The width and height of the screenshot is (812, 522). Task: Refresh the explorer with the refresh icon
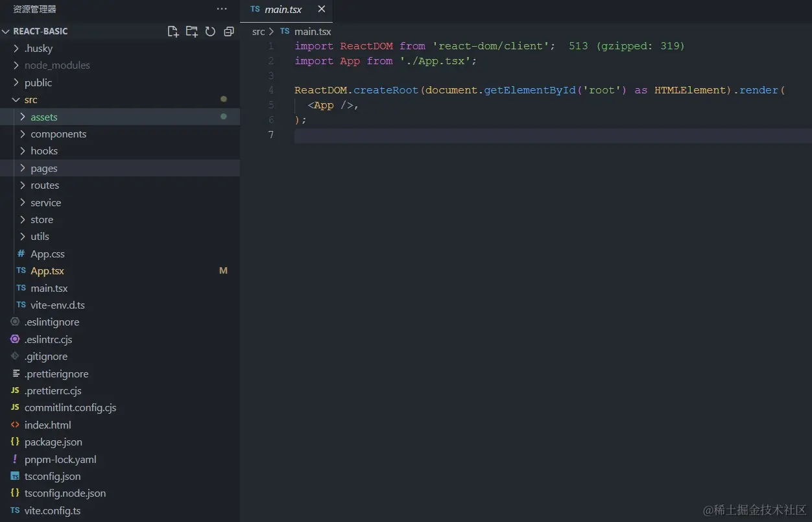[210, 31]
